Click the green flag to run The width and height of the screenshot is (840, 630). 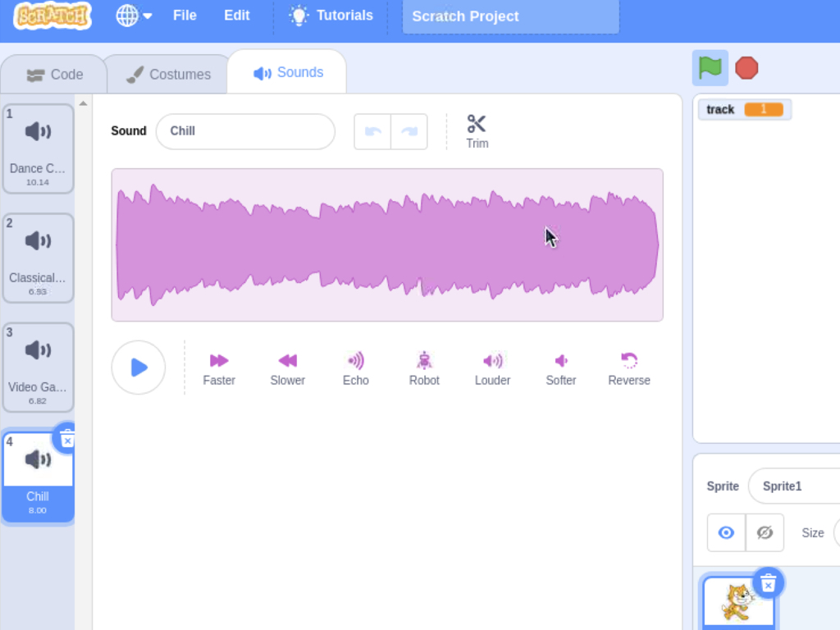(710, 68)
